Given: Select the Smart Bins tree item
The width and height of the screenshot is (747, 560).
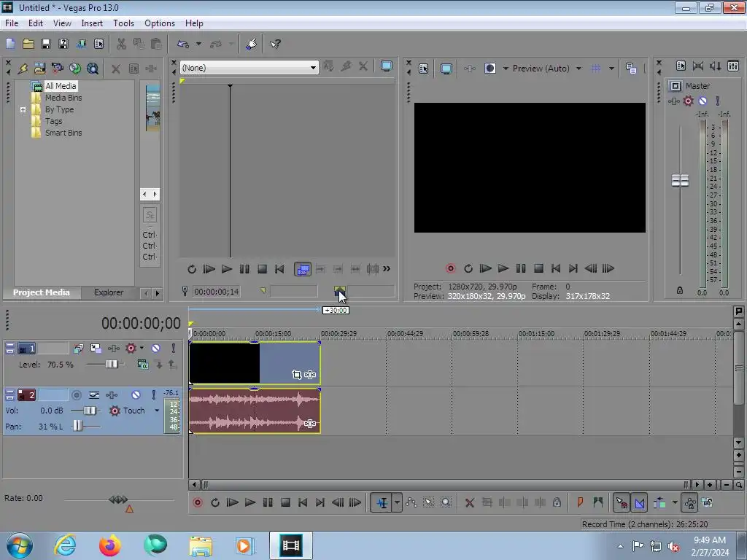Looking at the screenshot, I should tap(63, 133).
